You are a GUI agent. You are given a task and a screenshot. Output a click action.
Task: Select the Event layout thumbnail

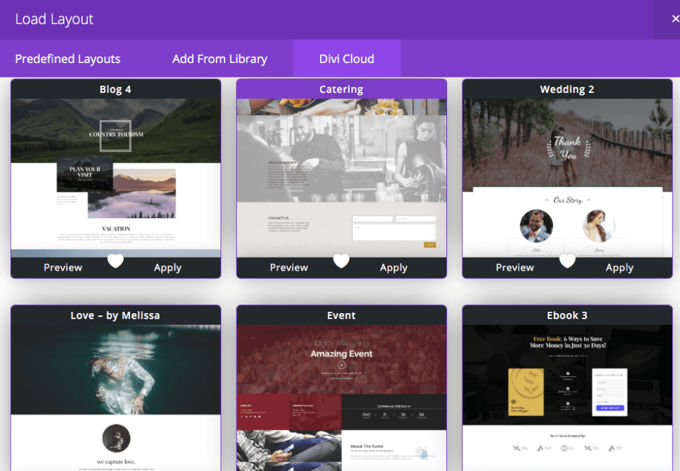(341, 398)
